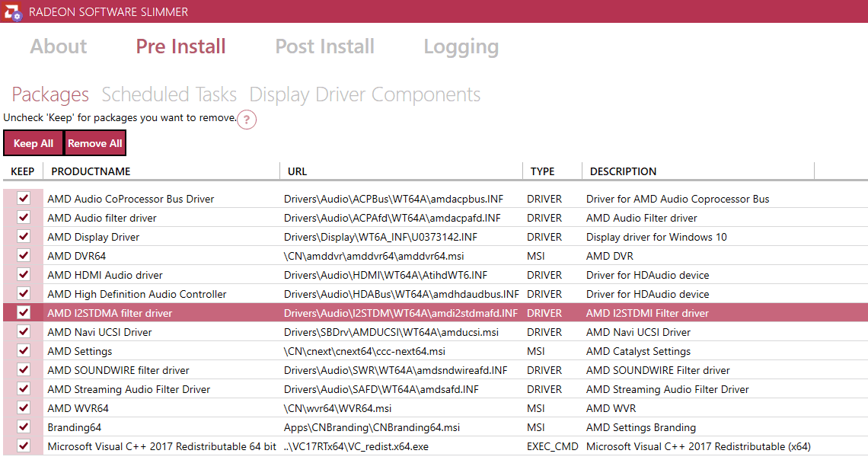Click the Radeon Software Slimmer app icon
Image resolution: width=868 pixels, height=460 pixels.
click(x=12, y=12)
